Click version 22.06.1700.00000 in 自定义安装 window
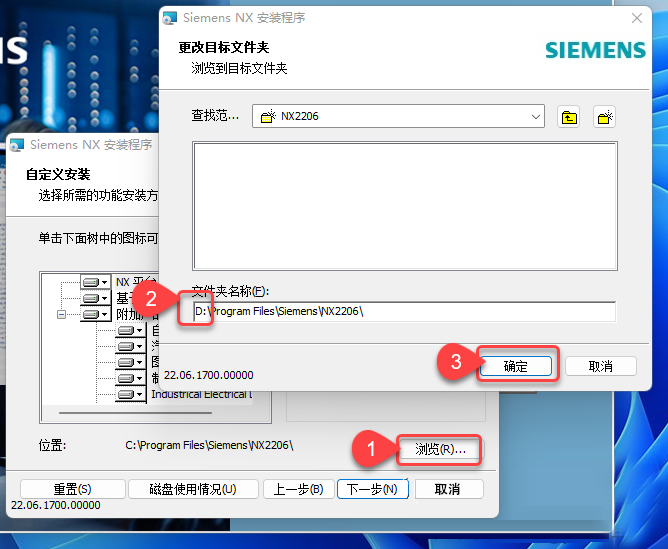The height and width of the screenshot is (549, 668). (x=56, y=505)
